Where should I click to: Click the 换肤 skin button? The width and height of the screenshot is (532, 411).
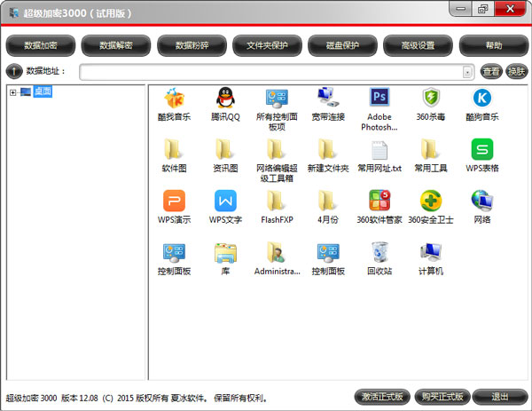click(516, 71)
